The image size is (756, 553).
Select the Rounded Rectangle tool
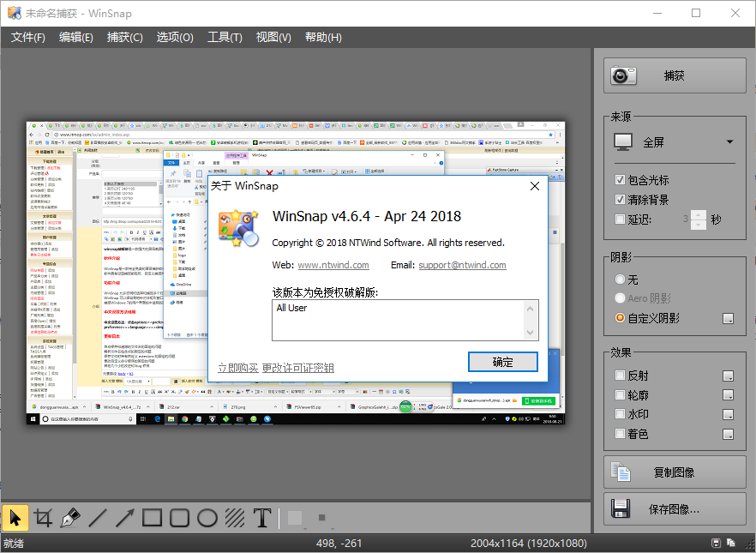(179, 519)
